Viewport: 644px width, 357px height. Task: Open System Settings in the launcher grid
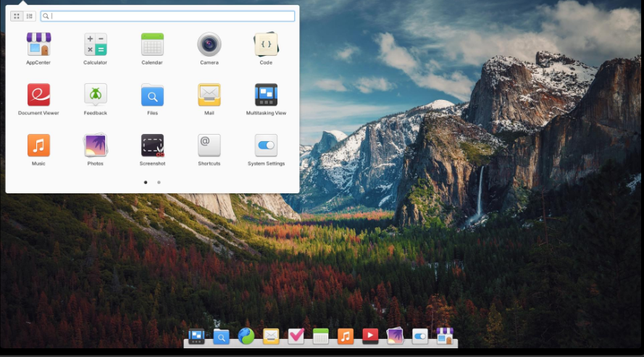pos(266,146)
